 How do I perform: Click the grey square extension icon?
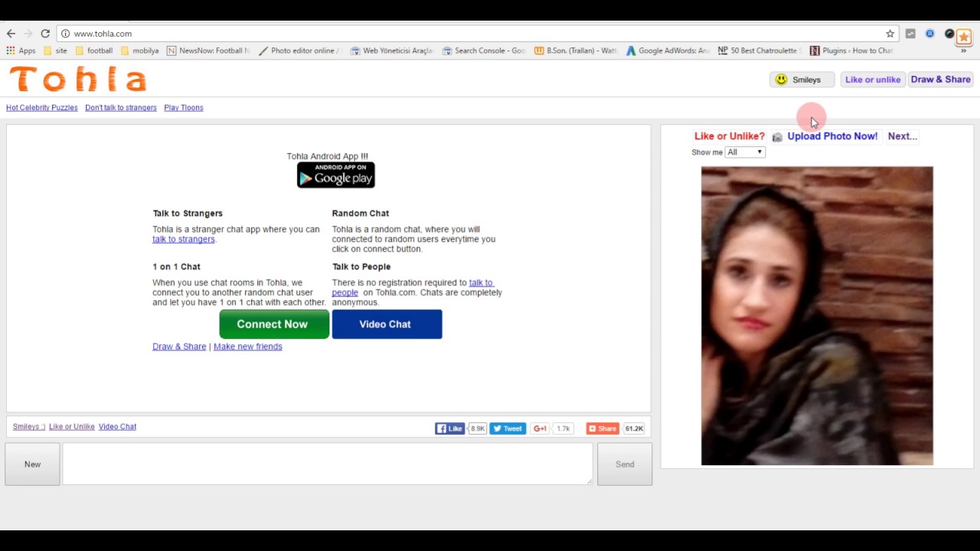[x=910, y=34]
